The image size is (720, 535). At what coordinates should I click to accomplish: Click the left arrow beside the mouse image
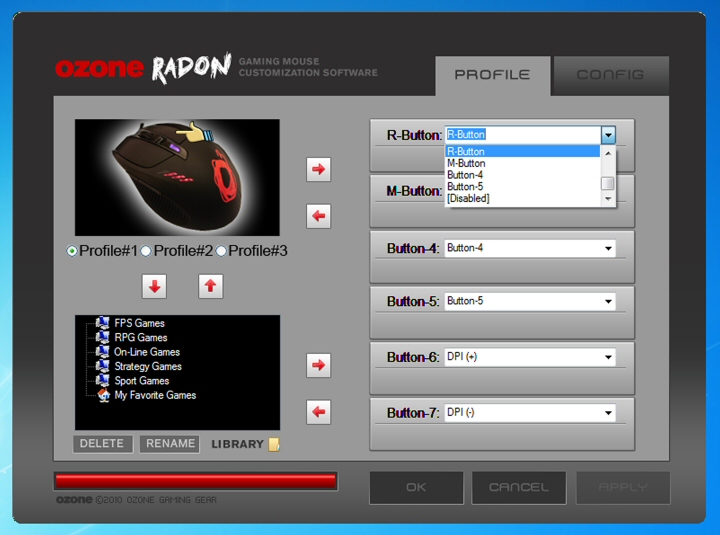click(x=319, y=216)
